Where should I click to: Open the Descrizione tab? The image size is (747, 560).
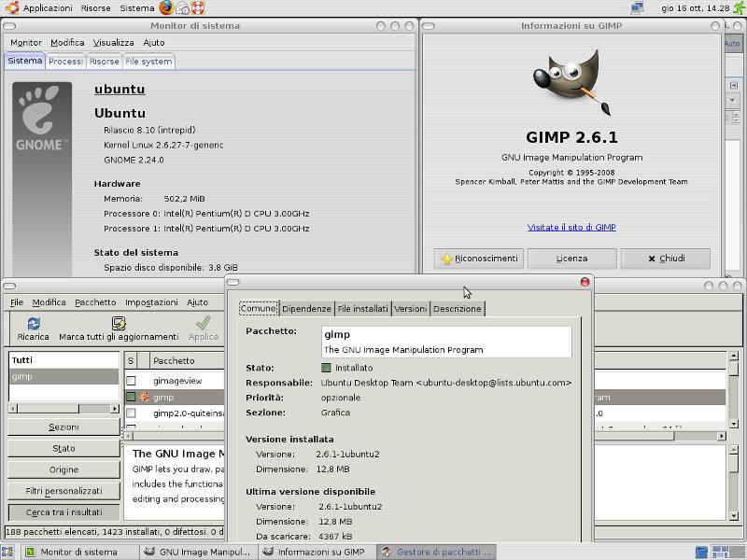(457, 309)
